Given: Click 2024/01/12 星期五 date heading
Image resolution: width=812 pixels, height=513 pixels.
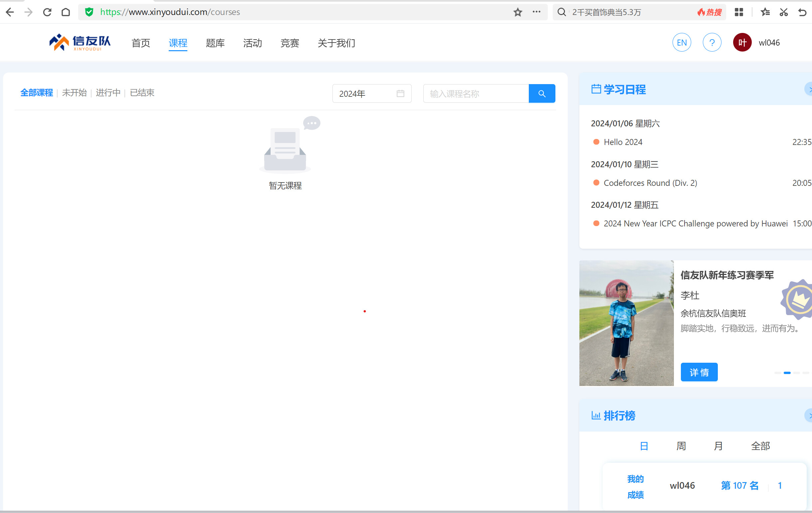Looking at the screenshot, I should (625, 205).
